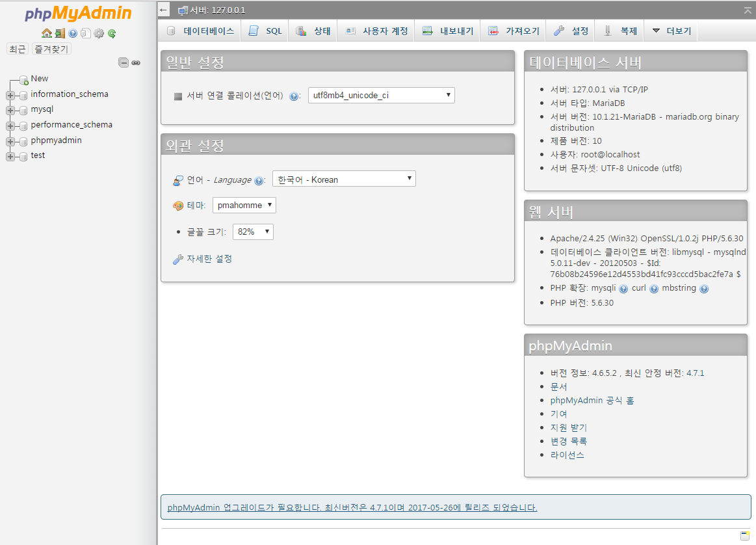The width and height of the screenshot is (756, 545).
Task: Open help icon beside server connection collation
Action: click(x=294, y=96)
